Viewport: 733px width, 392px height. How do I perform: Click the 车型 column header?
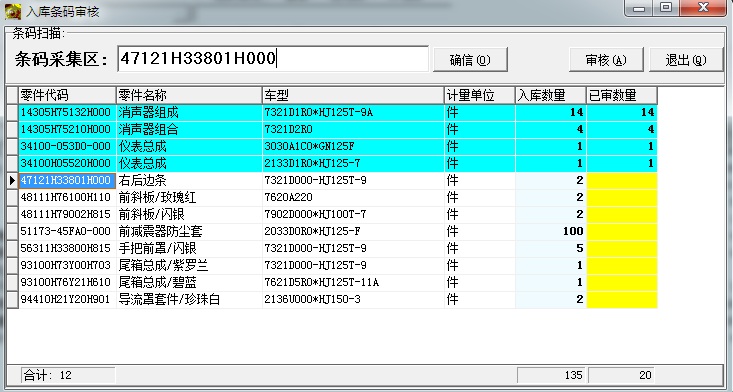click(x=353, y=95)
